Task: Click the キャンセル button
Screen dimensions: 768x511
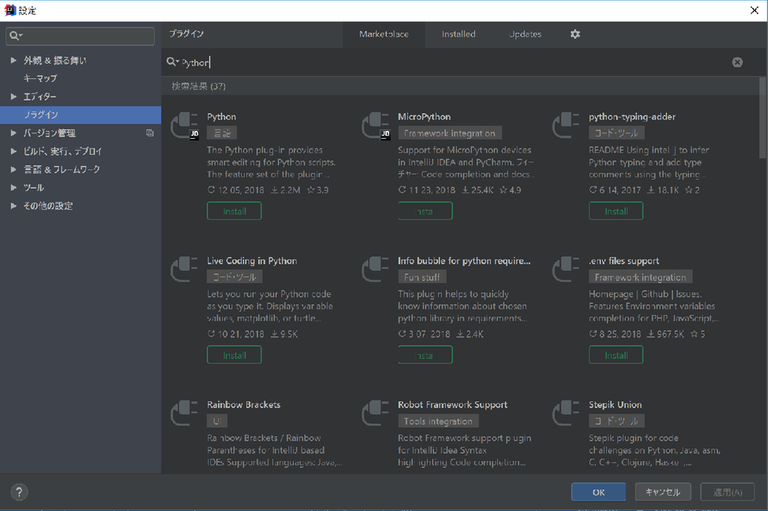Action: 662,492
